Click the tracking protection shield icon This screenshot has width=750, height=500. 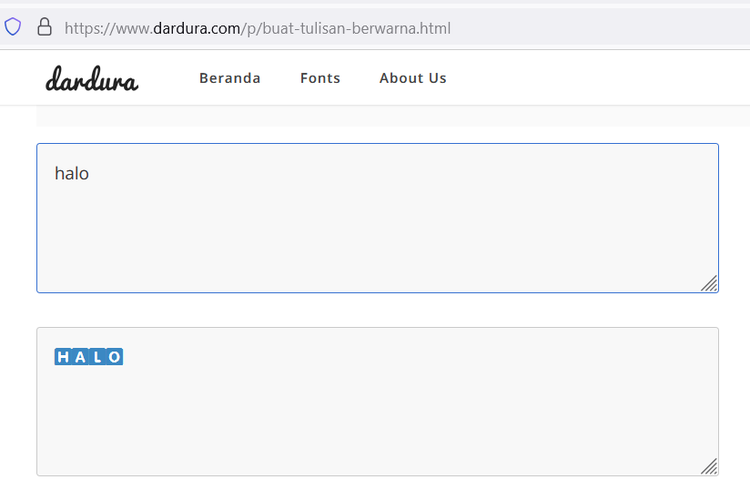coord(13,27)
